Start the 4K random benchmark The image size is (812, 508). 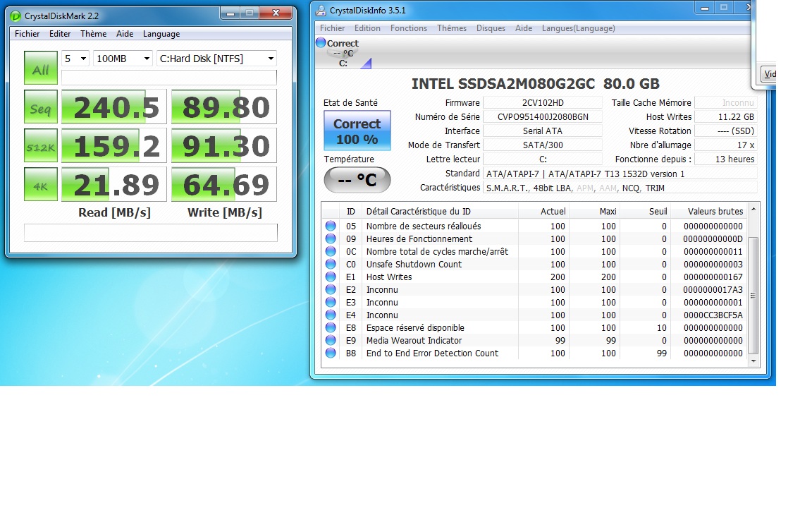pos(41,185)
